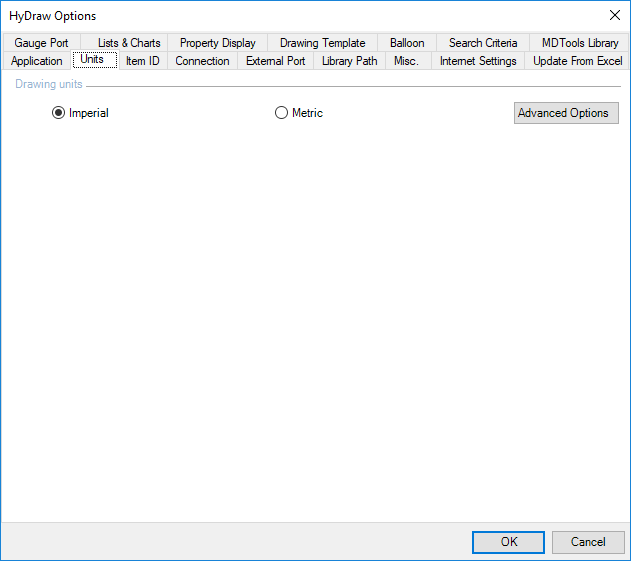Select the Internet Settings tab

point(478,61)
